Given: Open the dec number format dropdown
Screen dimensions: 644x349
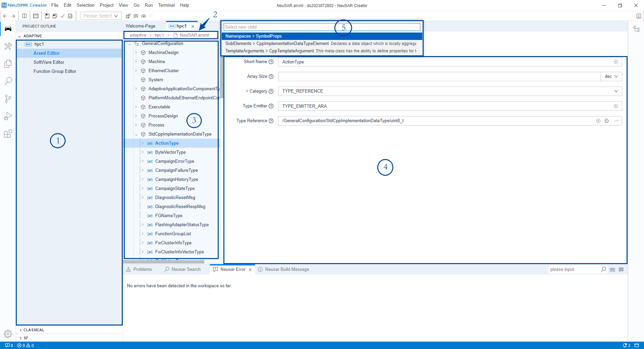Looking at the screenshot, I should pos(611,77).
